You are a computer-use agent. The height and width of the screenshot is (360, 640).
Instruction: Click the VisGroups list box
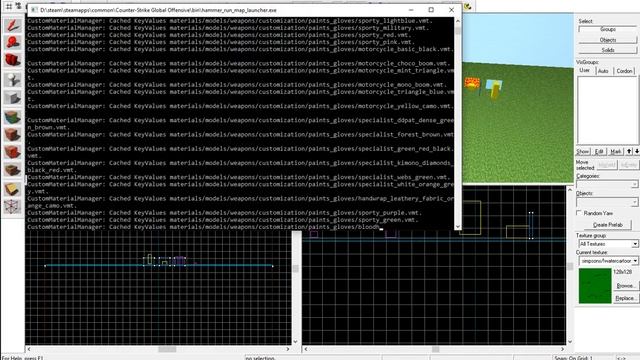point(607,110)
